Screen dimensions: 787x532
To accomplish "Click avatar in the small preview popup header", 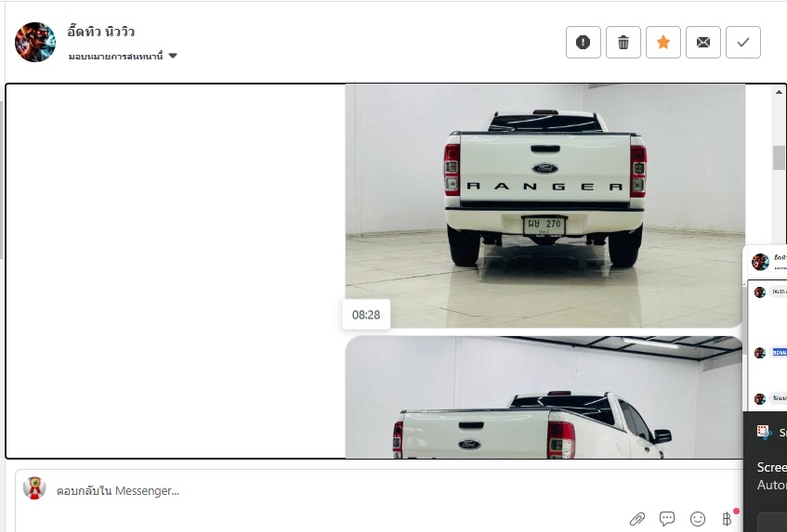I will coord(760,262).
